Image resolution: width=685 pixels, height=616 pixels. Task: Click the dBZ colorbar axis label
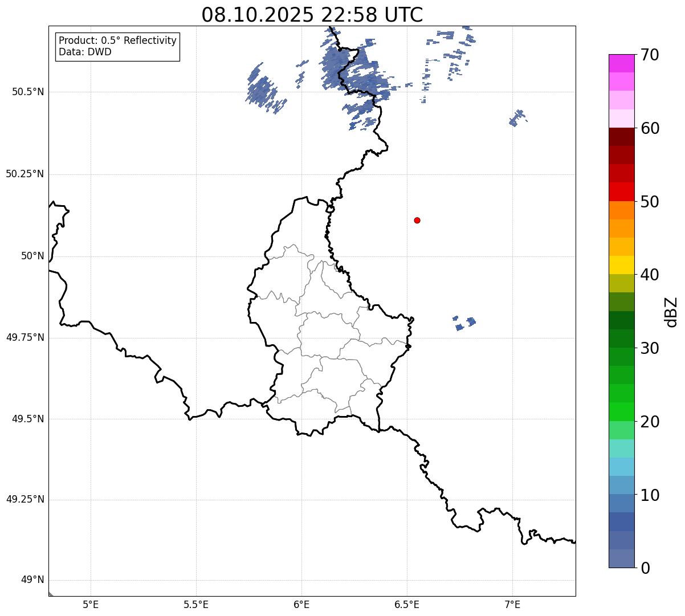click(672, 311)
